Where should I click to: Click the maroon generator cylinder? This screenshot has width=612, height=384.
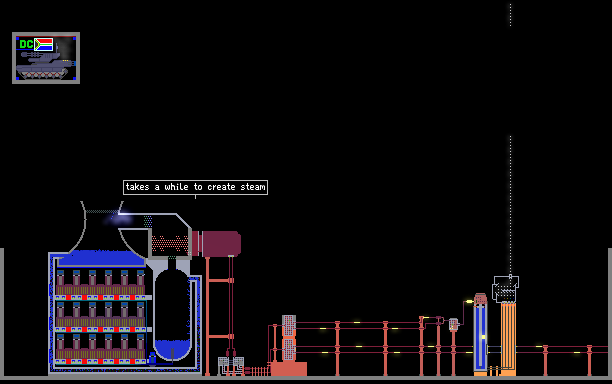click(220, 244)
